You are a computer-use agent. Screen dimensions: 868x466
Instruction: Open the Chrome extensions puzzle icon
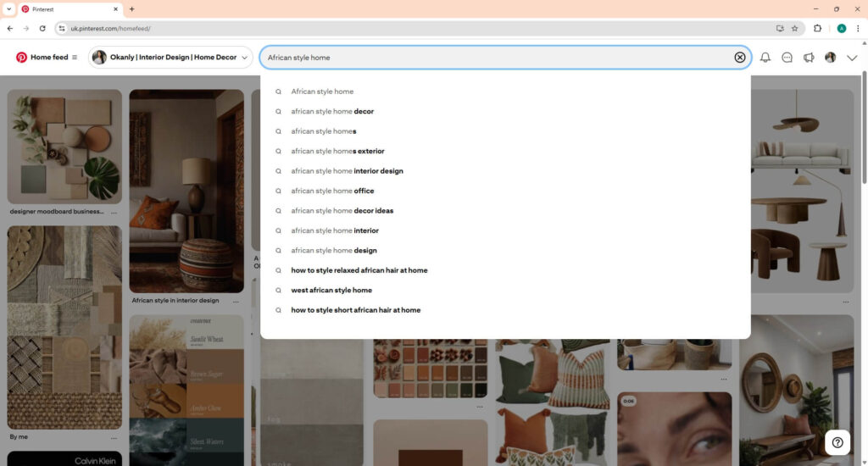817,28
